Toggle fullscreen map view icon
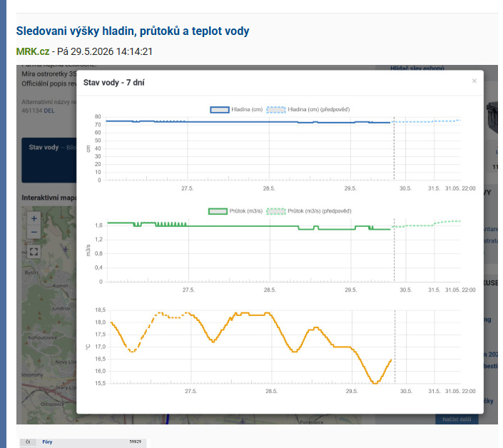This screenshot has height=448, width=503. [x=34, y=252]
